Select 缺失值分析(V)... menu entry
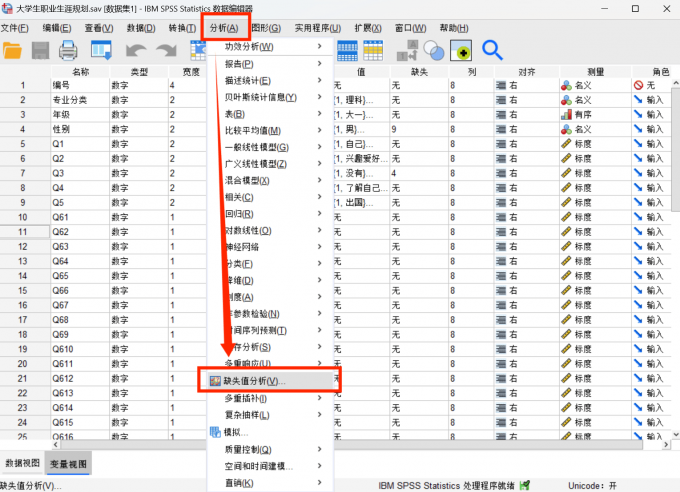Image resolution: width=680 pixels, height=492 pixels. point(270,381)
